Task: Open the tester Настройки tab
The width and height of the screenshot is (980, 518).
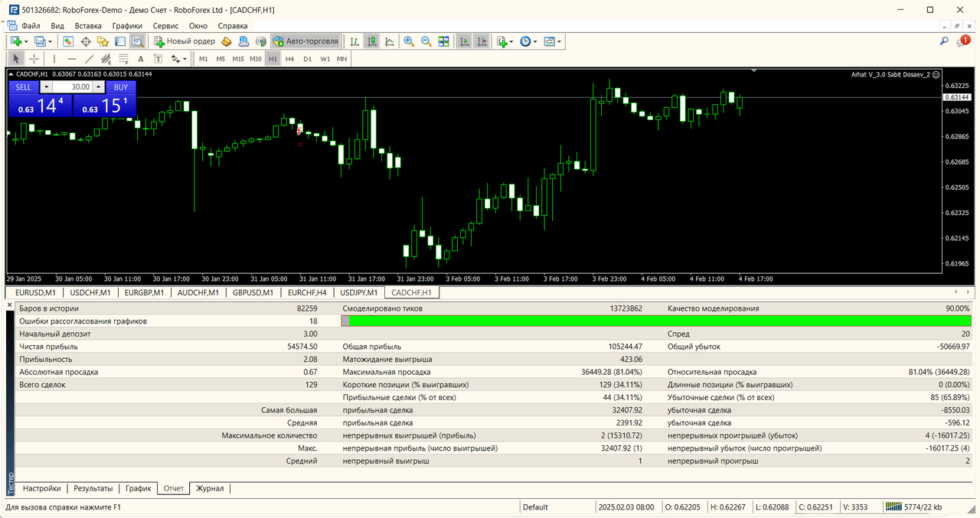Action: (x=41, y=488)
